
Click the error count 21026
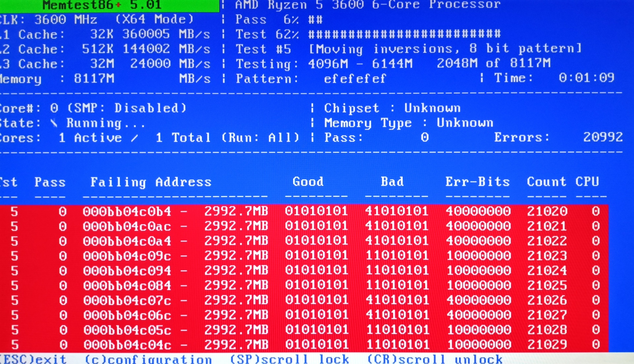(x=547, y=300)
